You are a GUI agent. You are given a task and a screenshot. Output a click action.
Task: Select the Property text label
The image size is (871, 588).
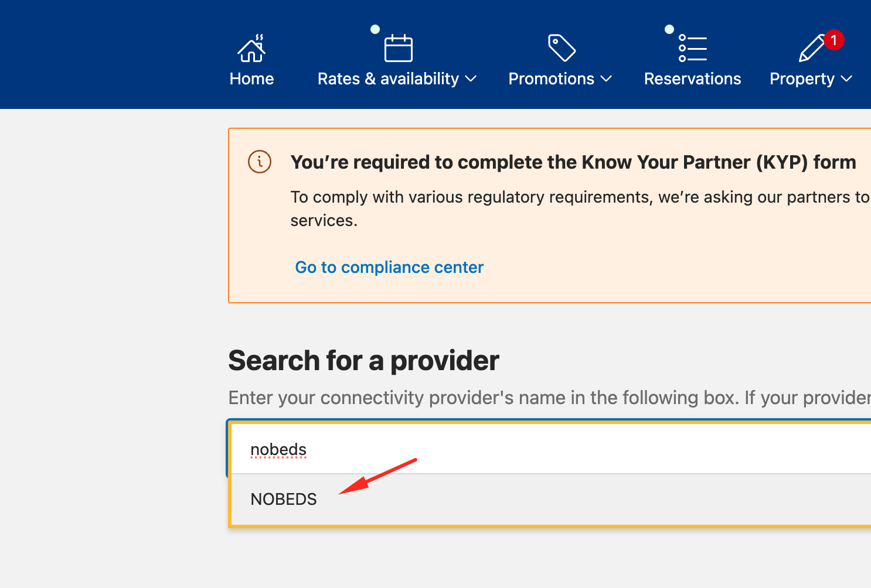point(802,79)
